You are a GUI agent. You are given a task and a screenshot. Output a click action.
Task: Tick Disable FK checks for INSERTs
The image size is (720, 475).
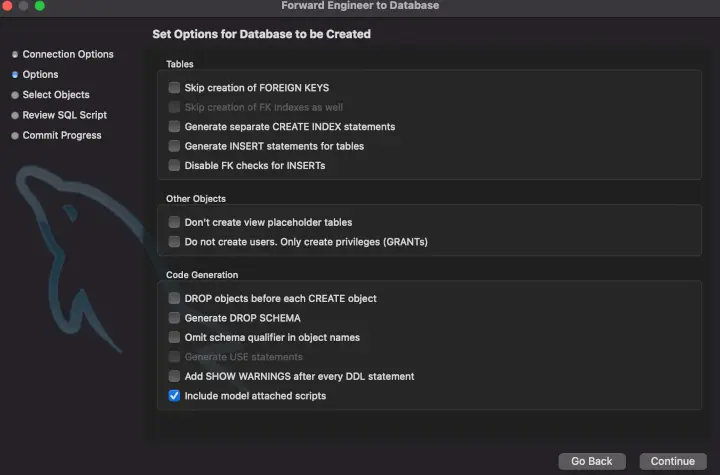pyautogui.click(x=175, y=165)
